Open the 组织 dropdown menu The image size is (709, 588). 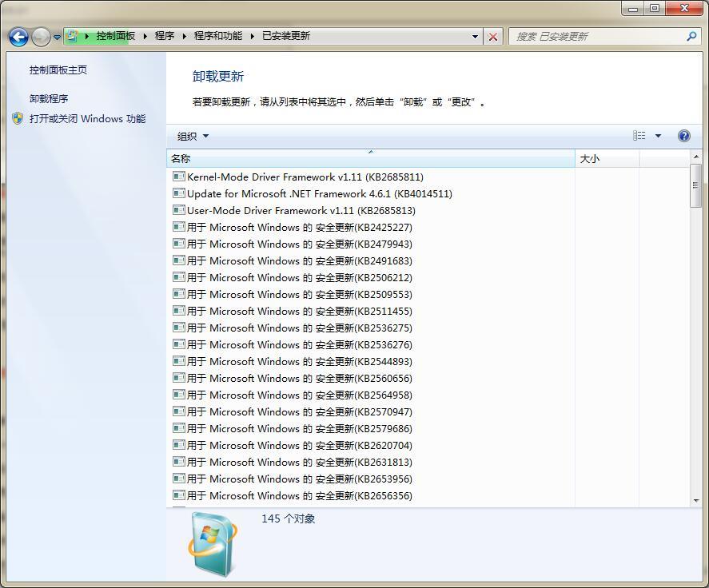193,136
